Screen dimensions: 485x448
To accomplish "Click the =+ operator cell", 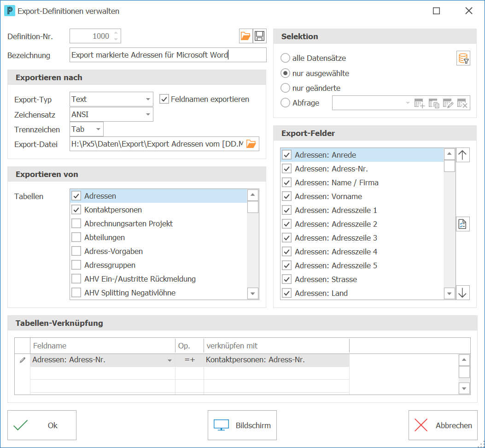I will (x=190, y=360).
